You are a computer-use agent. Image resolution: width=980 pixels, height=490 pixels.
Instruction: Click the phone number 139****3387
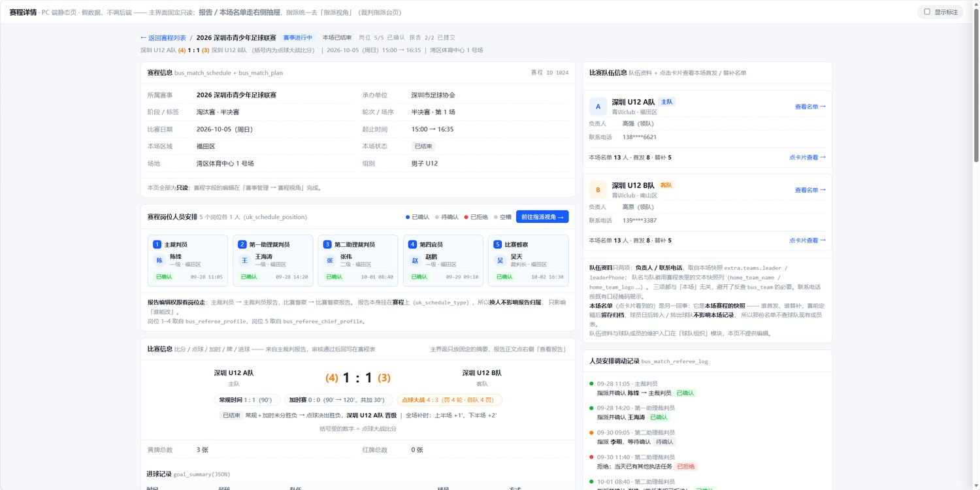(x=640, y=220)
